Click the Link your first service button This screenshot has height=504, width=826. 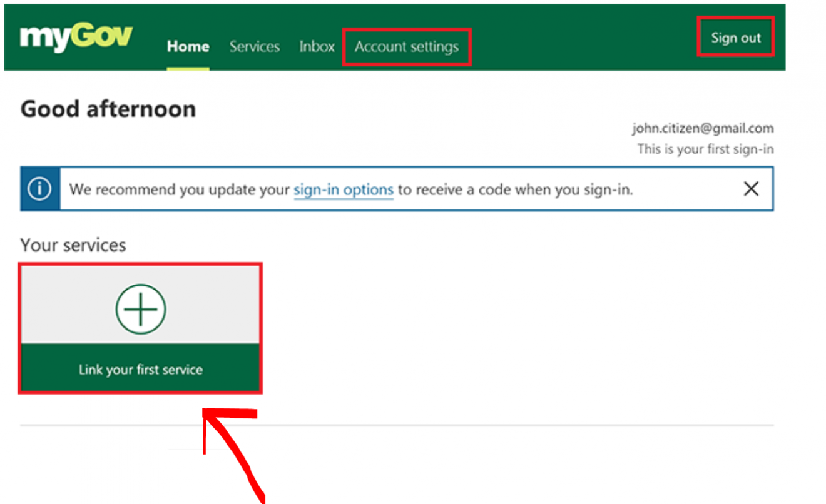140,369
